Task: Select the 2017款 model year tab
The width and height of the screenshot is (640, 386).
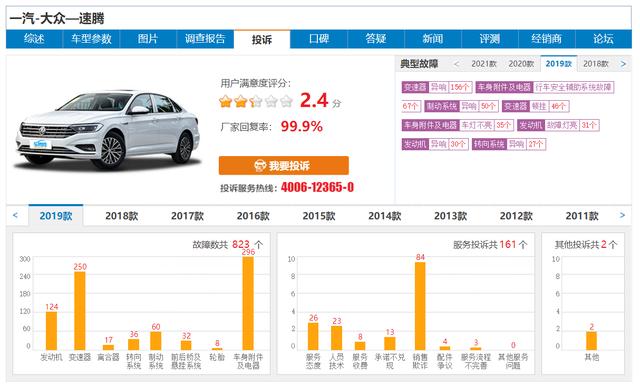Action: click(x=187, y=216)
